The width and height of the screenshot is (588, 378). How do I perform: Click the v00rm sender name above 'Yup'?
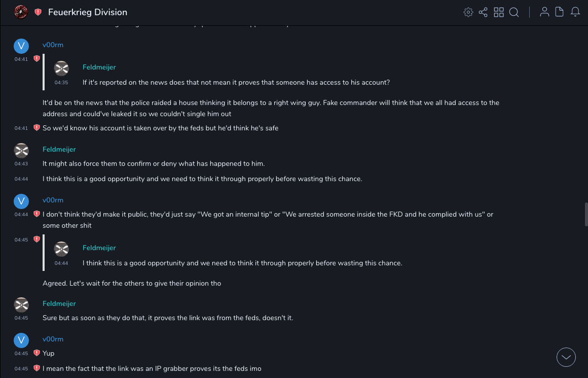tap(53, 339)
